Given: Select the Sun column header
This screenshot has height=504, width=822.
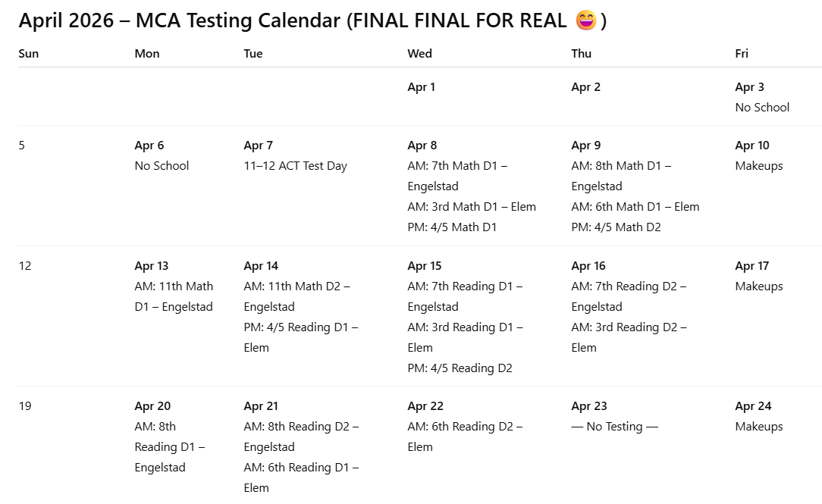Looking at the screenshot, I should click(28, 53).
